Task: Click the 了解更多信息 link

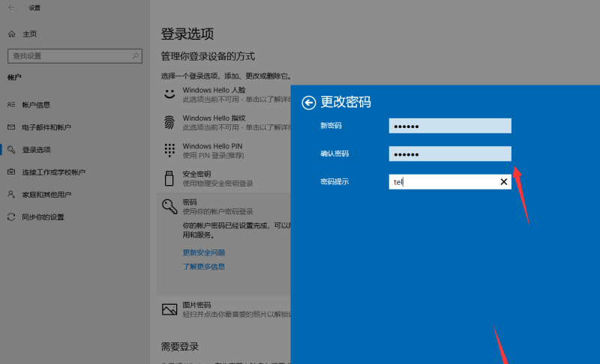Action: (203, 267)
